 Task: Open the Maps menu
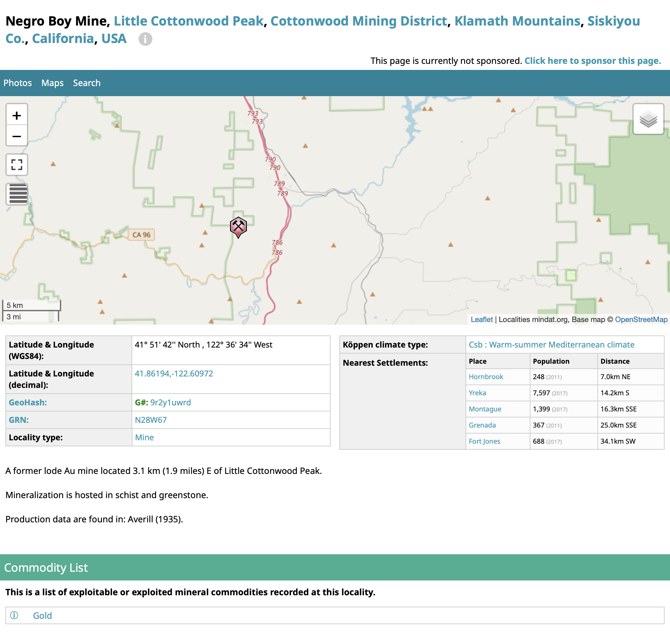pos(52,83)
